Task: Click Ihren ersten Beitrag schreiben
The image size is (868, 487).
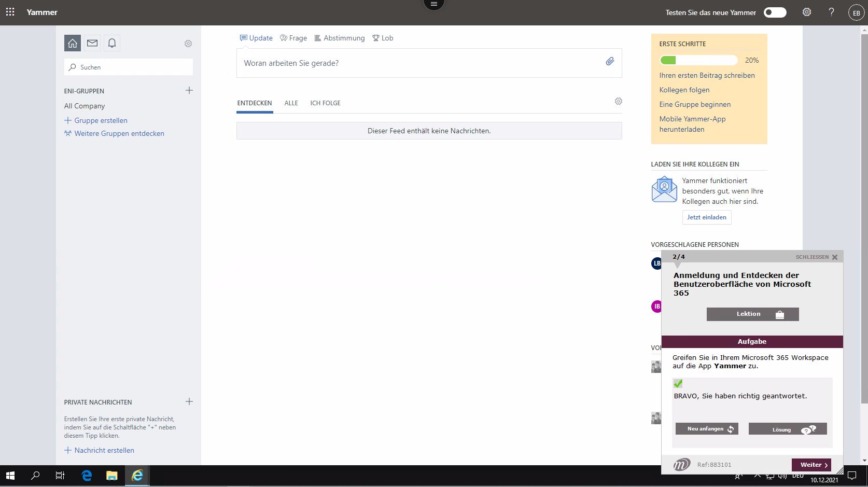Action: tap(707, 75)
